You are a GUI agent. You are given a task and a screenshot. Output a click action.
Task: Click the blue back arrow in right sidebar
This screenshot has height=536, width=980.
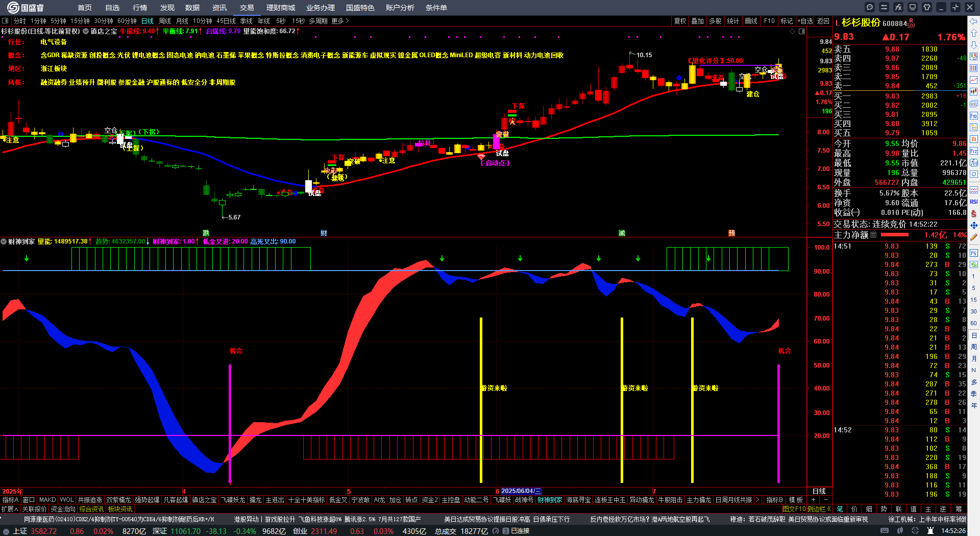pos(974,21)
